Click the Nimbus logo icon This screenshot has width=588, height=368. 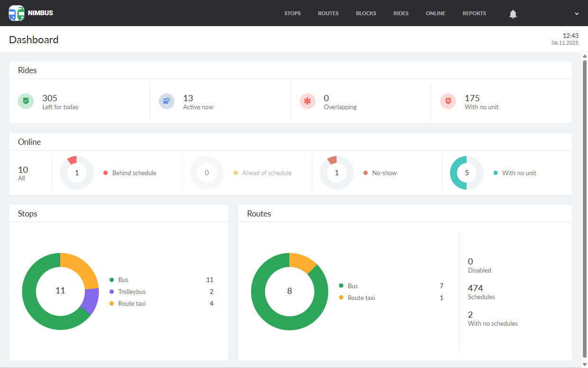[17, 13]
